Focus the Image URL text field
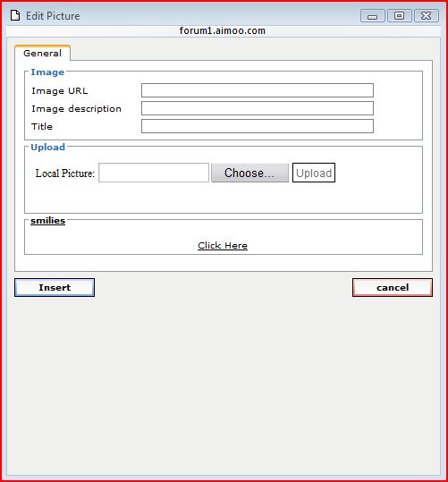Viewport: 448px width, 482px height. pos(258,90)
